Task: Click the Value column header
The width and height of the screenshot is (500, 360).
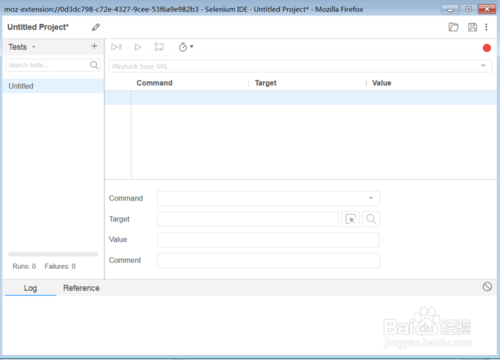Action: [x=382, y=83]
